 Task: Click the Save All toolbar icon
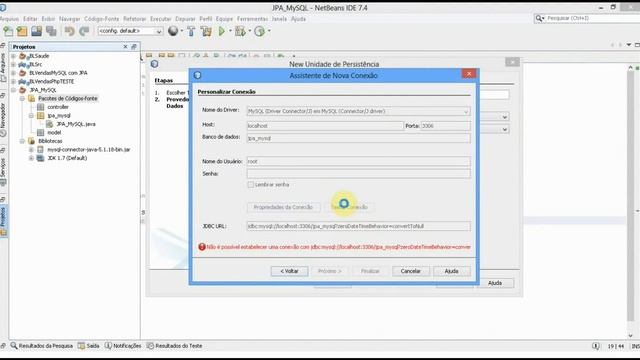(51, 31)
